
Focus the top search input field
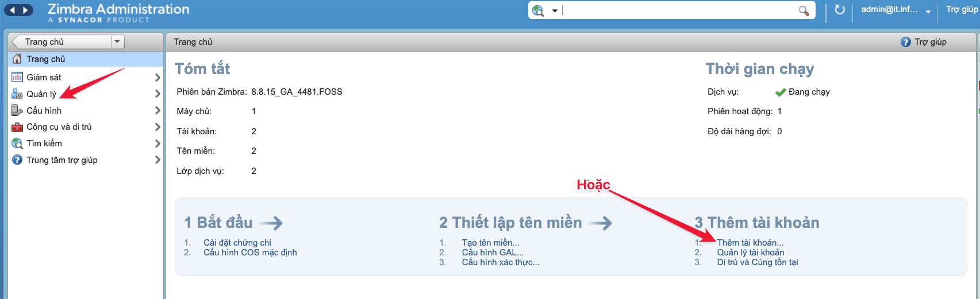[678, 10]
